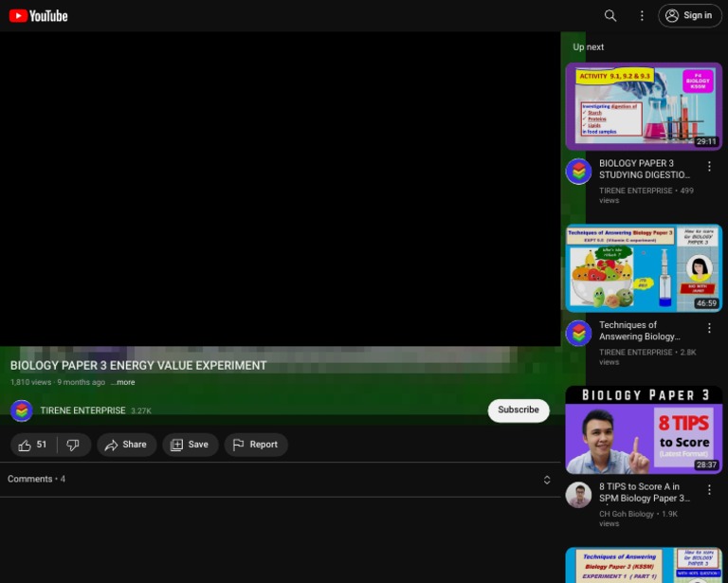Open CH Goh Biology channel avatar

[578, 495]
